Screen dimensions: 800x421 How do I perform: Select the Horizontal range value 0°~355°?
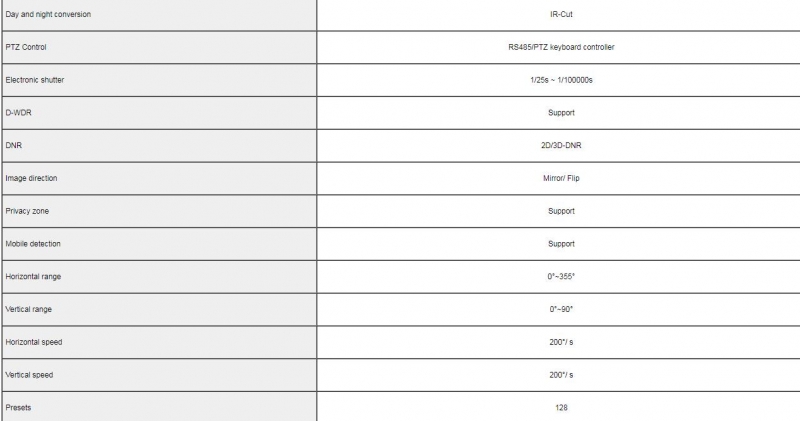pos(561,277)
